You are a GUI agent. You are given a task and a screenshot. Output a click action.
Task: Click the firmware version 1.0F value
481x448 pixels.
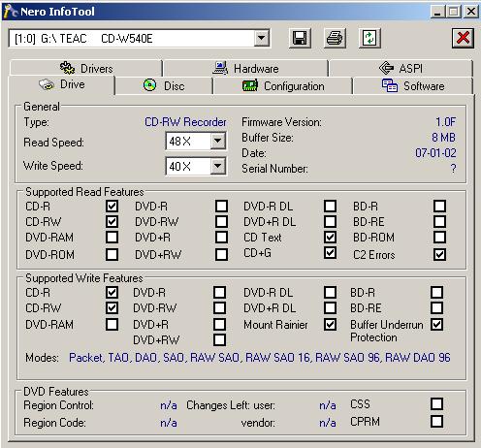[x=445, y=122]
